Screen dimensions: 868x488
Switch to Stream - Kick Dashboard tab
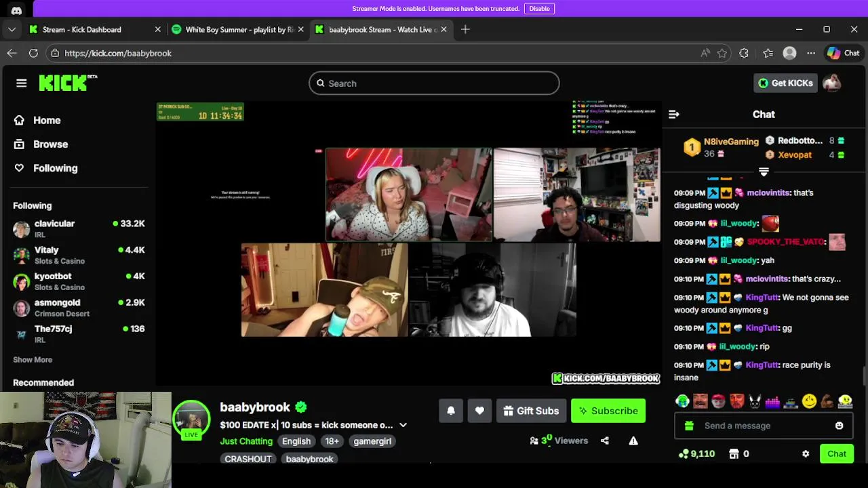pyautogui.click(x=95, y=29)
